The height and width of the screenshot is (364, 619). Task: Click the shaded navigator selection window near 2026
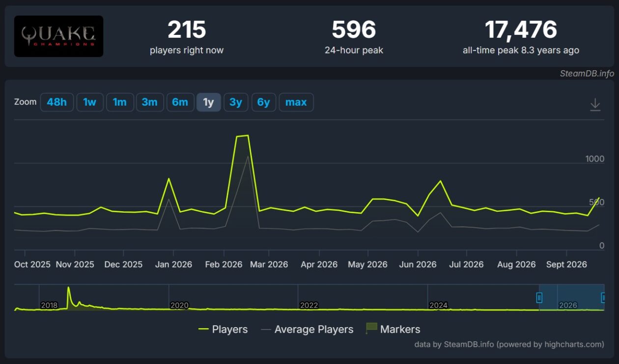click(x=571, y=297)
